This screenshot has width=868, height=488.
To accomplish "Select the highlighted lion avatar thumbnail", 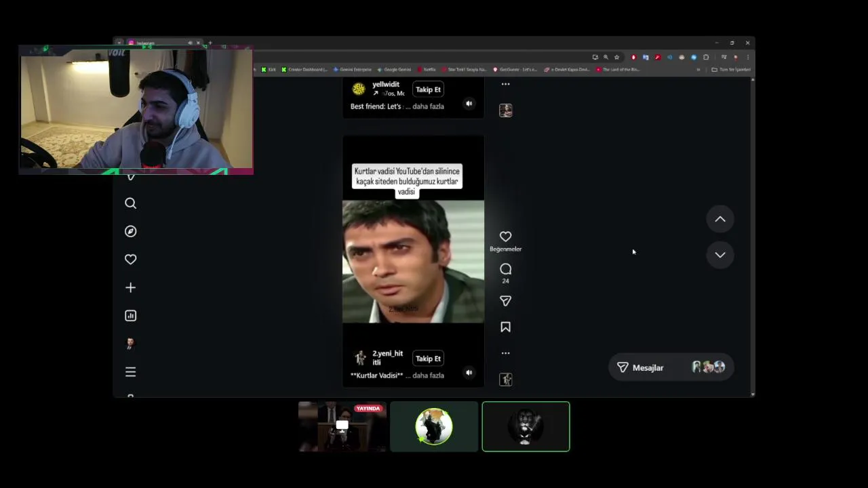I will tap(526, 426).
